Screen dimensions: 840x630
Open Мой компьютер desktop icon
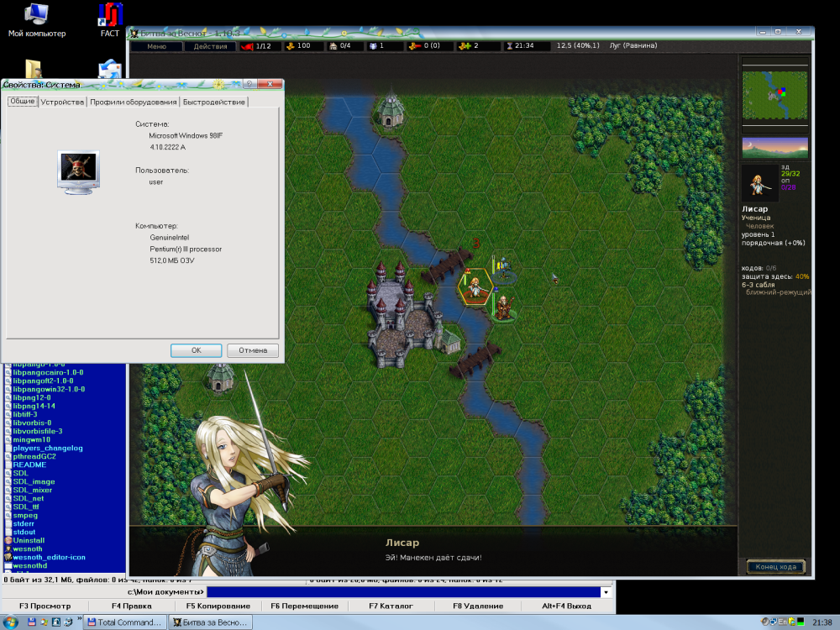pyautogui.click(x=36, y=20)
